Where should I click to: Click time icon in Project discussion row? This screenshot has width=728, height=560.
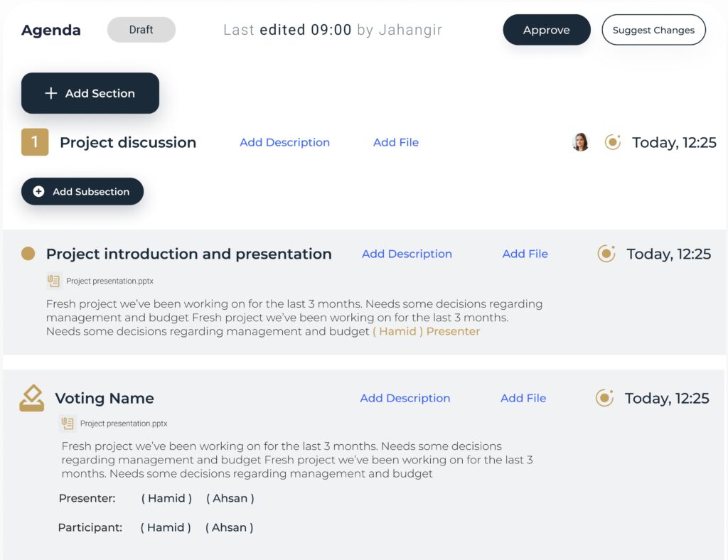coord(612,142)
